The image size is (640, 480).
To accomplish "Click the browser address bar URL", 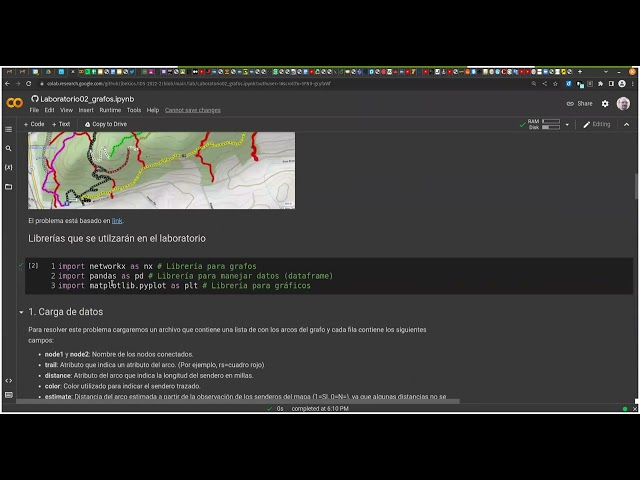I will pyautogui.click(x=189, y=84).
